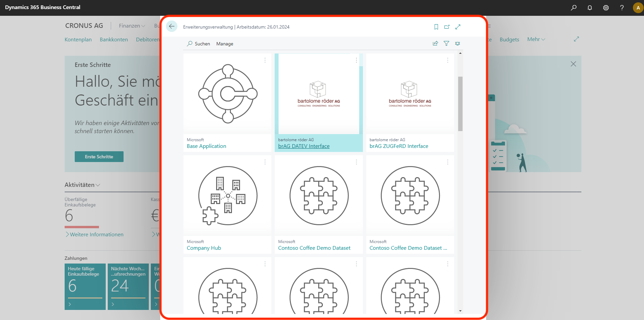644x320 pixels.
Task: Open page in new window icon
Action: [447, 27]
